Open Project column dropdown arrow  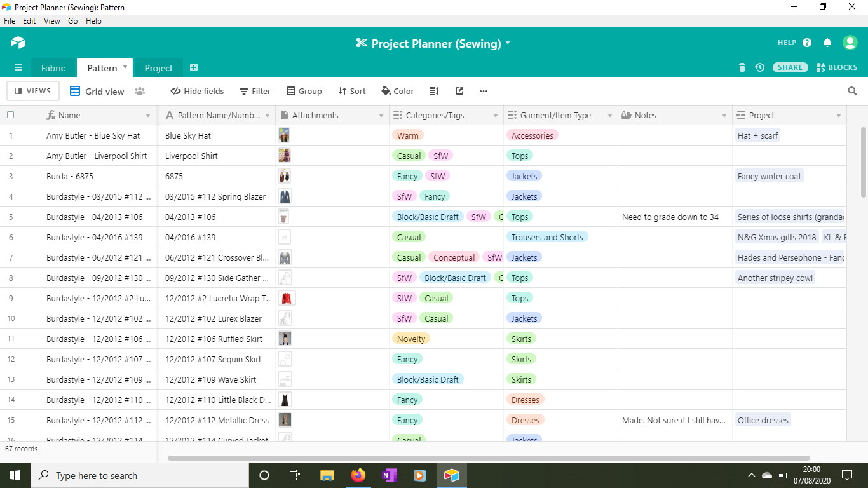click(839, 116)
